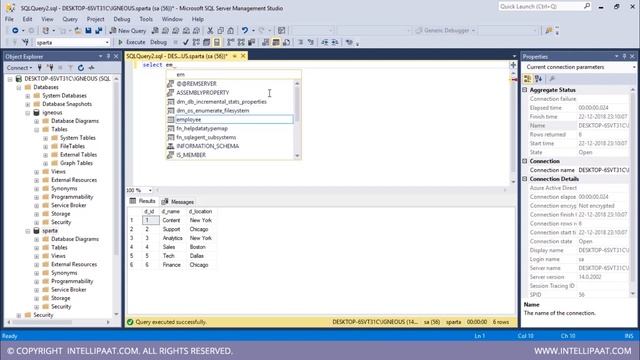640x360 pixels.
Task: Collapse the igneous database node
Action: pyautogui.click(x=28, y=113)
